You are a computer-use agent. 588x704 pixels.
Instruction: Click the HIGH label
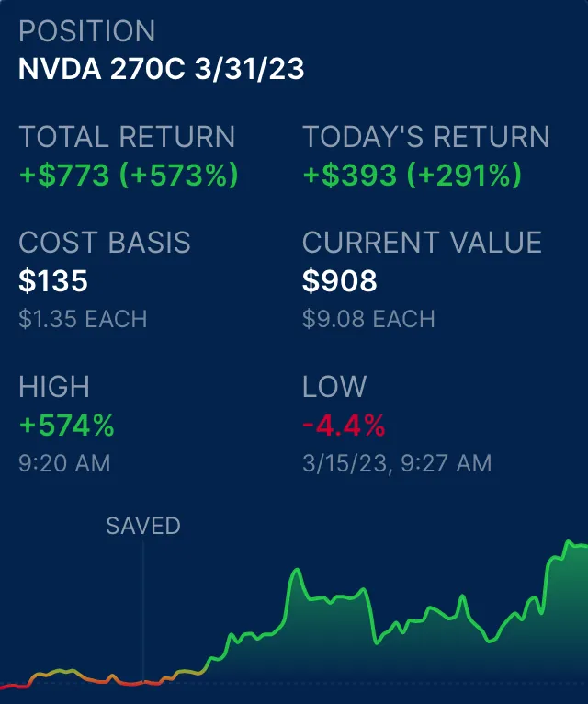click(54, 387)
